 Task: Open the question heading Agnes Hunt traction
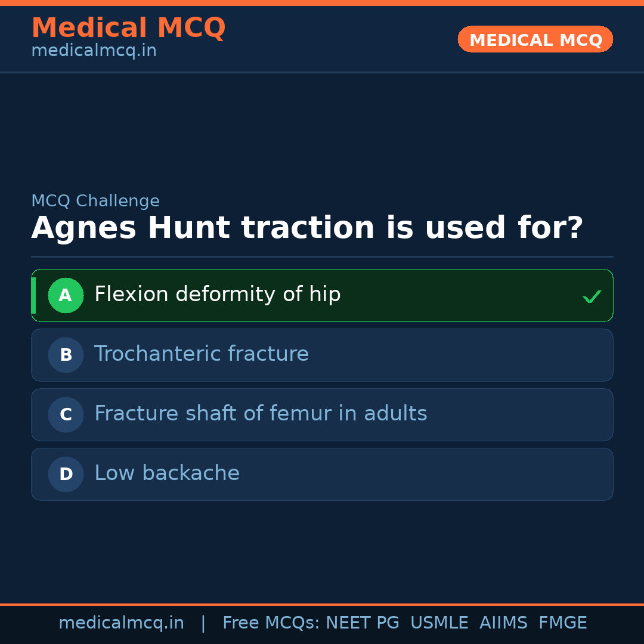click(x=308, y=227)
